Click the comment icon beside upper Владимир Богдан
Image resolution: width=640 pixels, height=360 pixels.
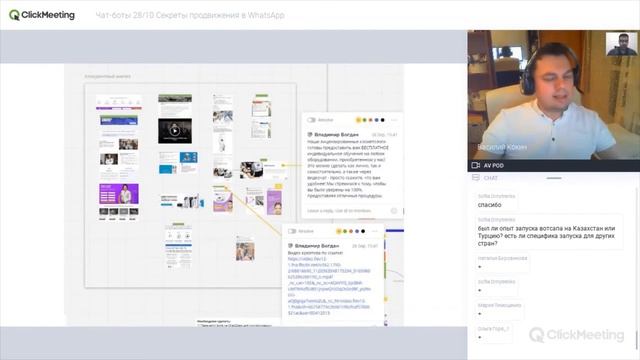pyautogui.click(x=309, y=135)
